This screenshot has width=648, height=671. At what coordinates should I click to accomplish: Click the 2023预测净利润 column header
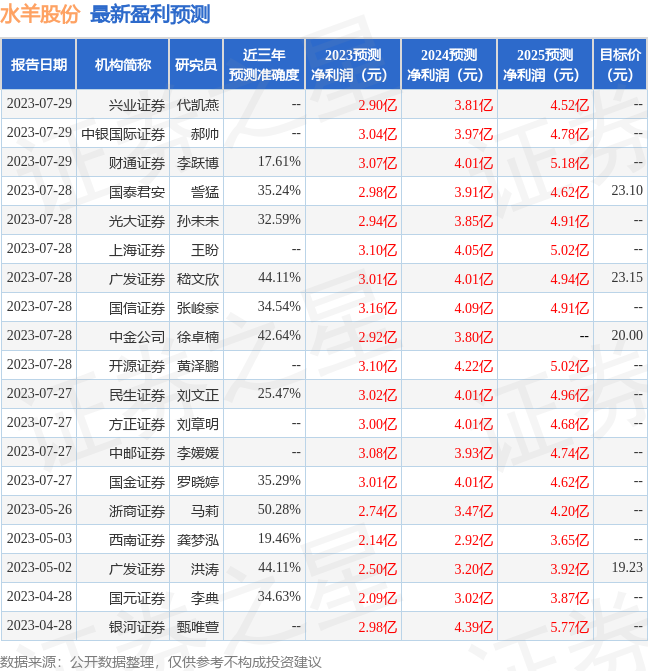[x=353, y=65]
